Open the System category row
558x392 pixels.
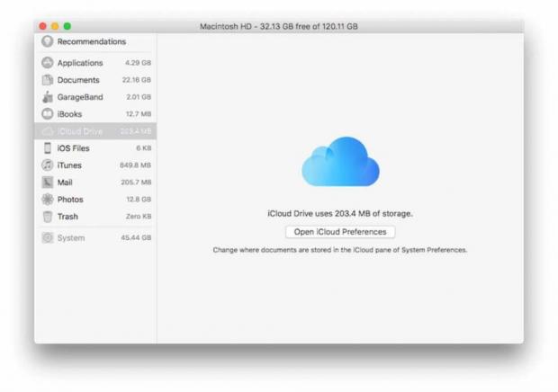(x=95, y=238)
